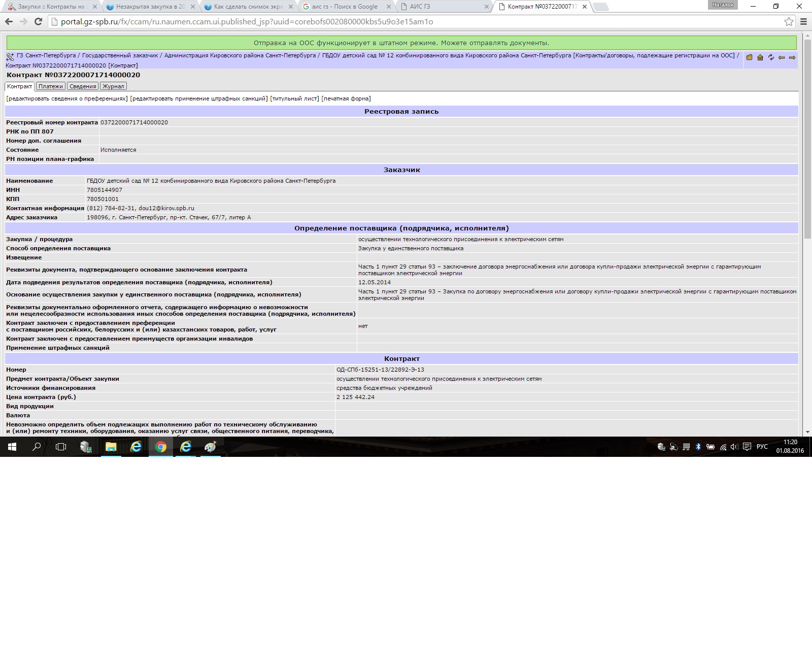
Task: Open Windows taskbar search
Action: tap(37, 447)
